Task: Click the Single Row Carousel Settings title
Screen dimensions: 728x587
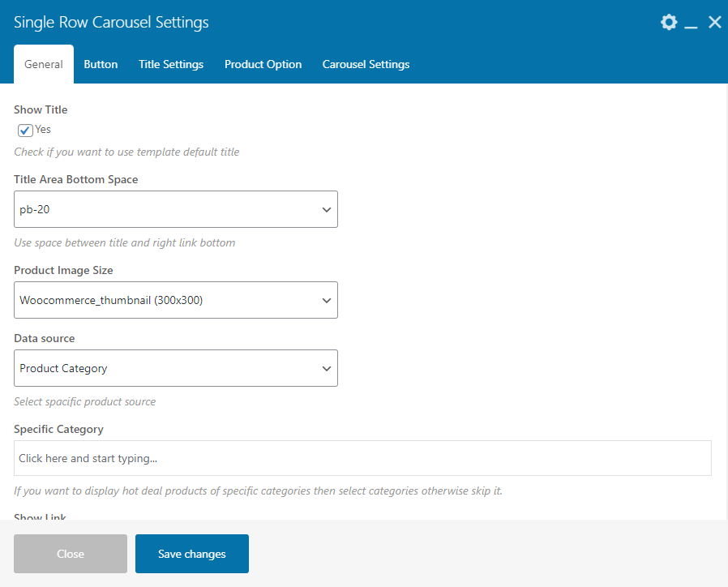Action: (111, 22)
